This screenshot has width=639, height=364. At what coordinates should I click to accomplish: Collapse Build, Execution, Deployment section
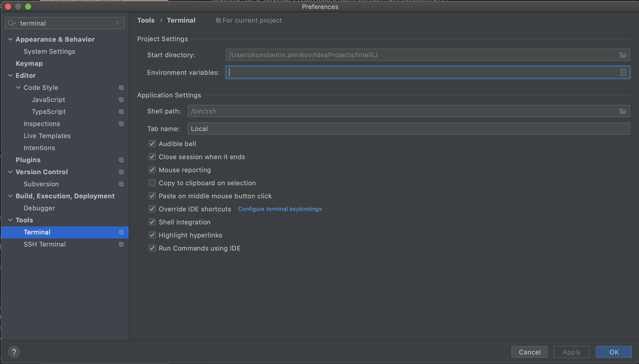(10, 196)
